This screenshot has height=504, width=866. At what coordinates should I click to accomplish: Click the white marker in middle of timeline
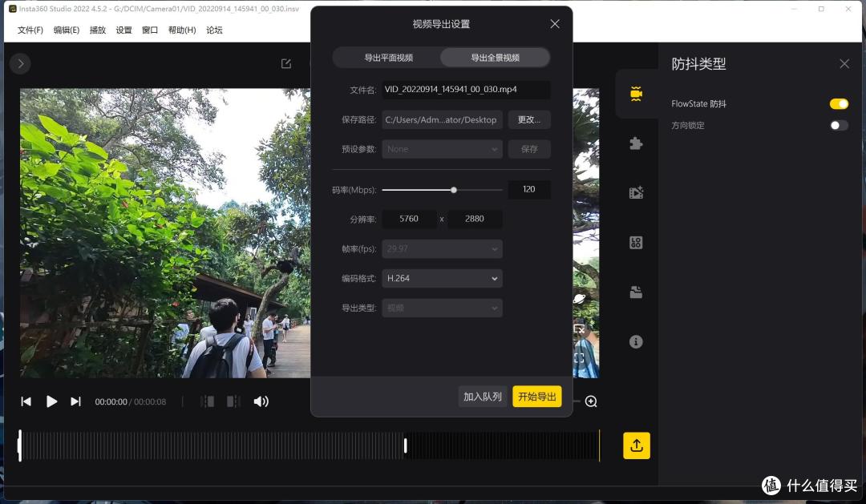[x=406, y=446]
